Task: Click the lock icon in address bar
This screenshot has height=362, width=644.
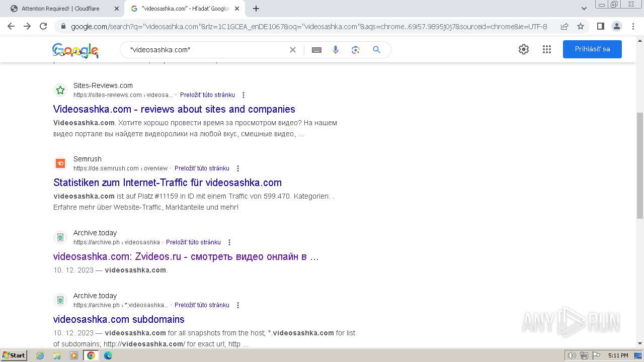Action: (x=63, y=26)
